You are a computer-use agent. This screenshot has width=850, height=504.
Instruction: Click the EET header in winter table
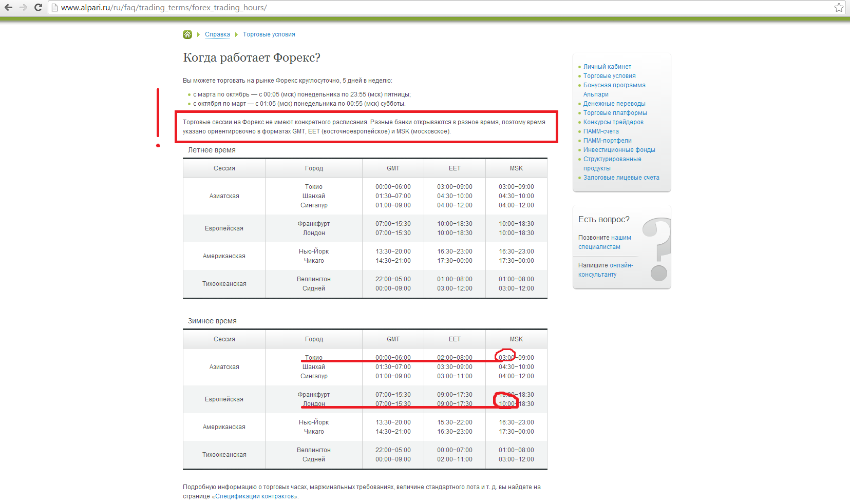[455, 339]
